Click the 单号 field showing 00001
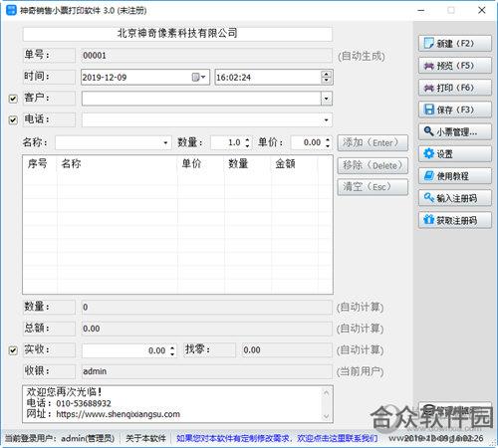The image size is (498, 448). click(206, 56)
